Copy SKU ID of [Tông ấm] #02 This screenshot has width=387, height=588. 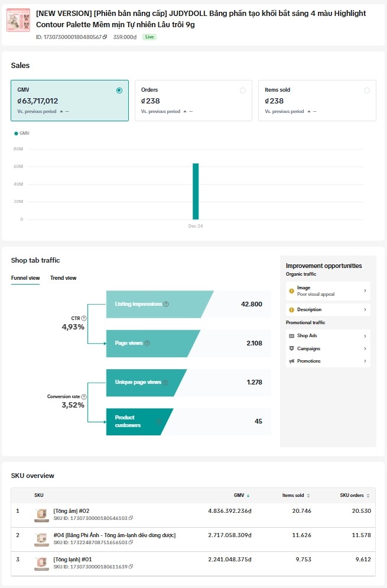point(131,518)
